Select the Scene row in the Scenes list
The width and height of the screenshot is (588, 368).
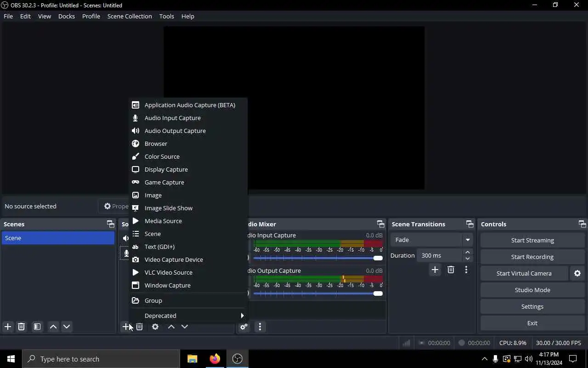point(58,238)
